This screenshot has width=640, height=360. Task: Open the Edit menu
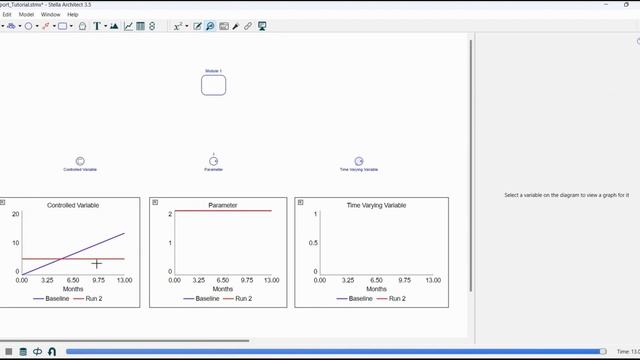7,14
